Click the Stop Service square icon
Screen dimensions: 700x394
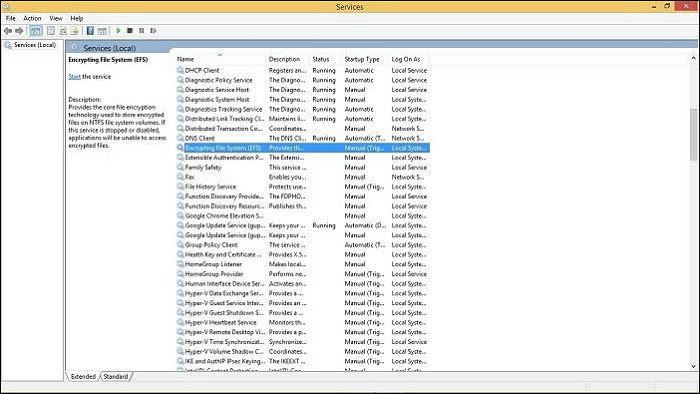click(x=130, y=31)
